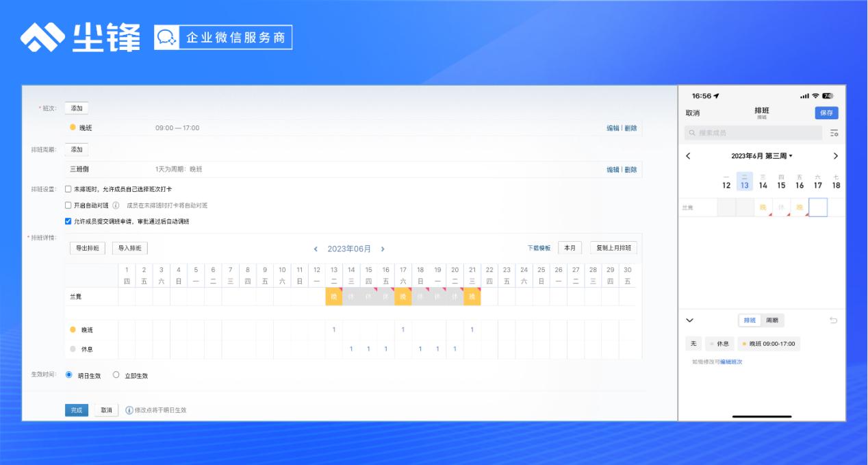
Task: Open the 下载模板 link
Action: (x=539, y=248)
